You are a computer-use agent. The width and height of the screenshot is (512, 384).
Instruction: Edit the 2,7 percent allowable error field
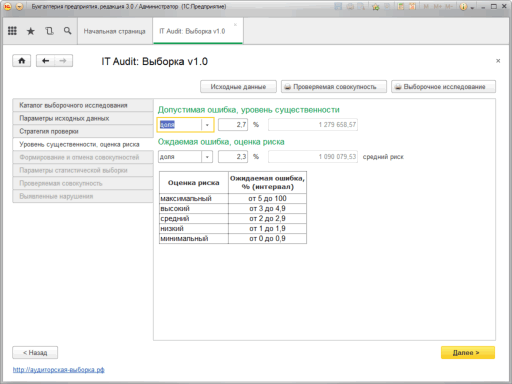[x=233, y=125]
